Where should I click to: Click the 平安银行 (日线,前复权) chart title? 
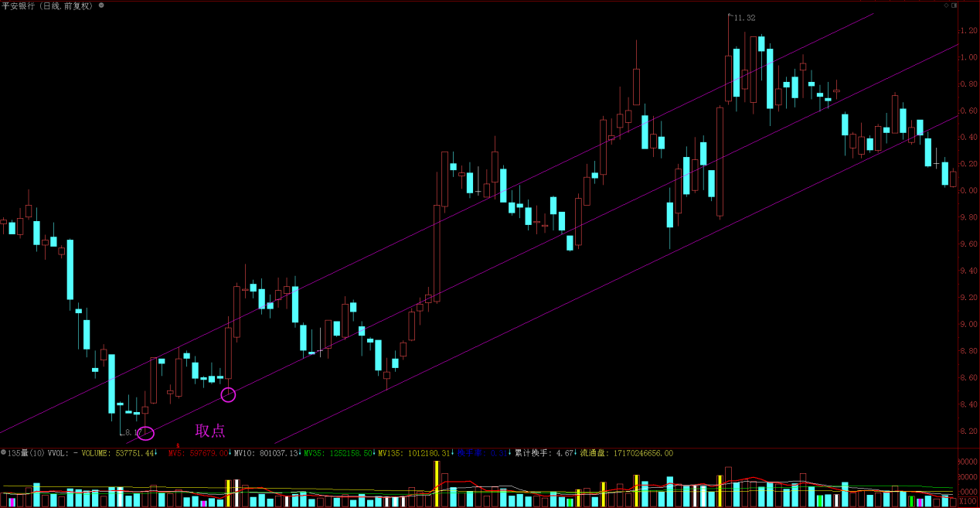pos(47,5)
